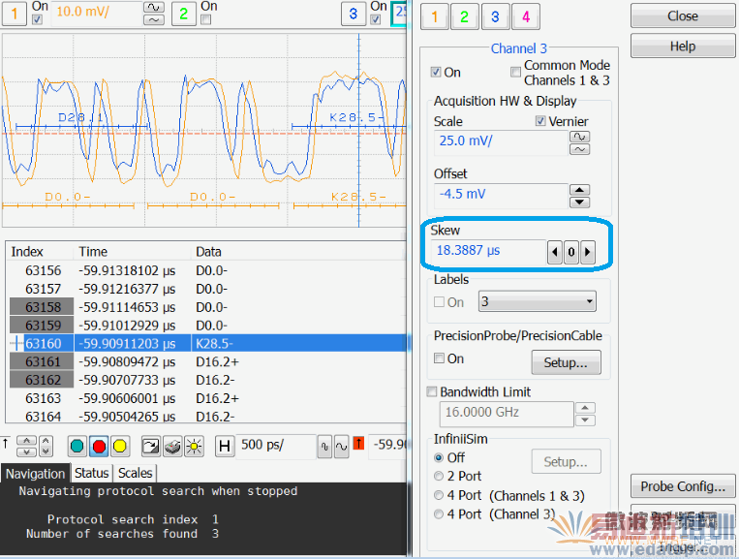The image size is (739, 560).
Task: Click the channel 3 button in top bar
Action: click(x=353, y=14)
